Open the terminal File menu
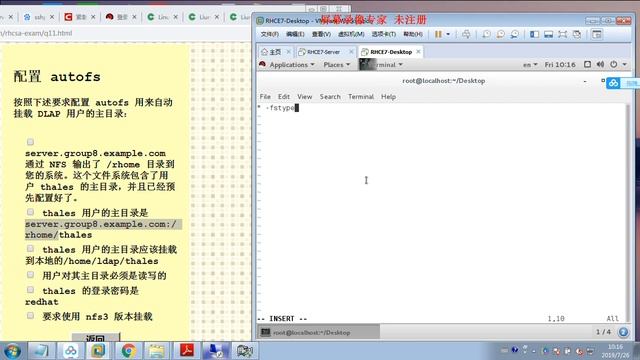640x360 pixels. (265, 97)
